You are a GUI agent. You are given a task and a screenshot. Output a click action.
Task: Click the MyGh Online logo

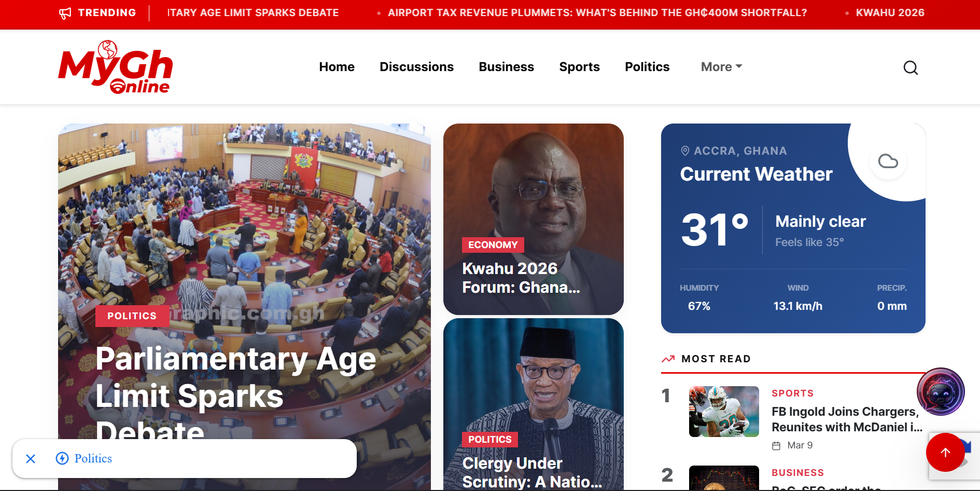click(x=116, y=67)
